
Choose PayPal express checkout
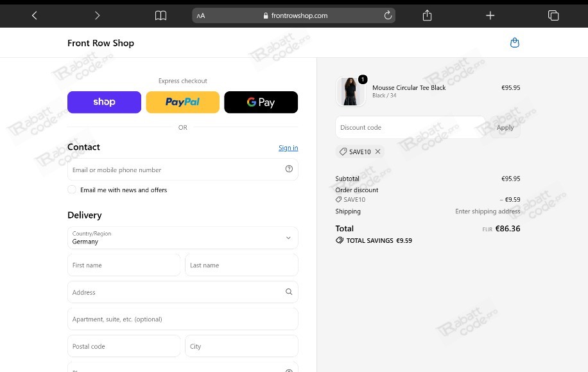[x=182, y=102]
